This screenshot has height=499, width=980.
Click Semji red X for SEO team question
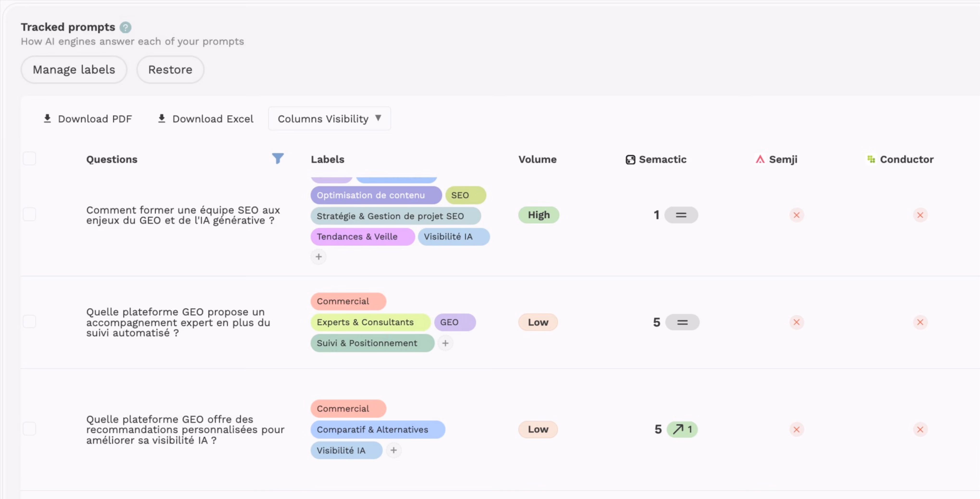point(796,215)
